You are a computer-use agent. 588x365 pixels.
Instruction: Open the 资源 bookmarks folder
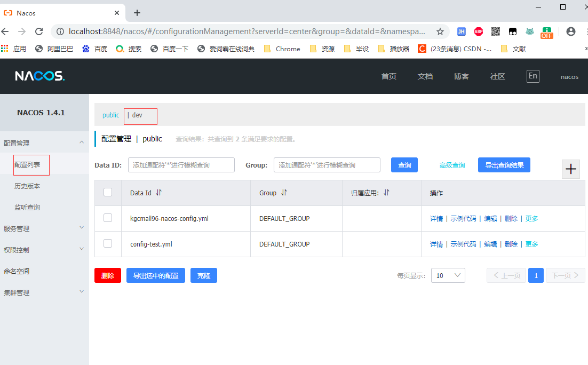[322, 49]
